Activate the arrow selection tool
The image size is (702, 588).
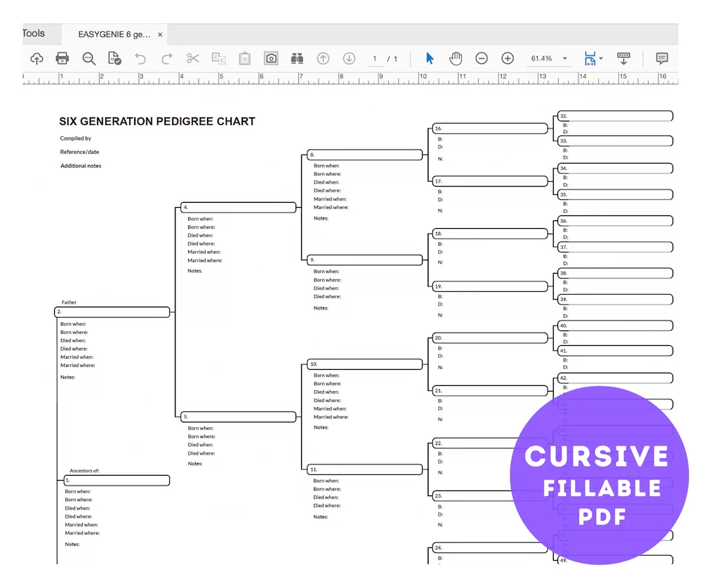tap(430, 58)
